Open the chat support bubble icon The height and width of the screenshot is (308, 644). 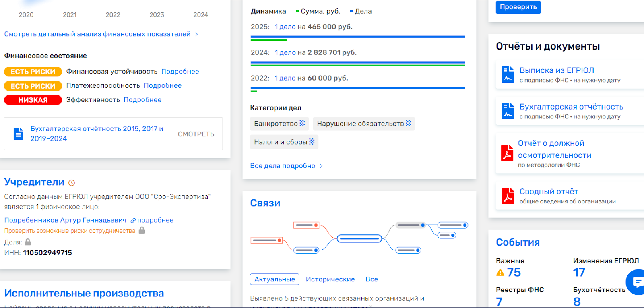tap(638, 282)
